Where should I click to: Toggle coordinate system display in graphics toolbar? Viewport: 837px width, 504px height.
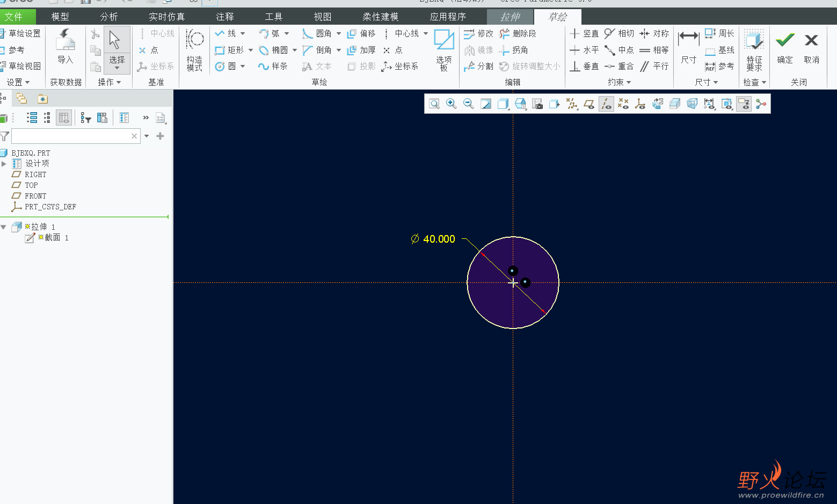point(641,104)
